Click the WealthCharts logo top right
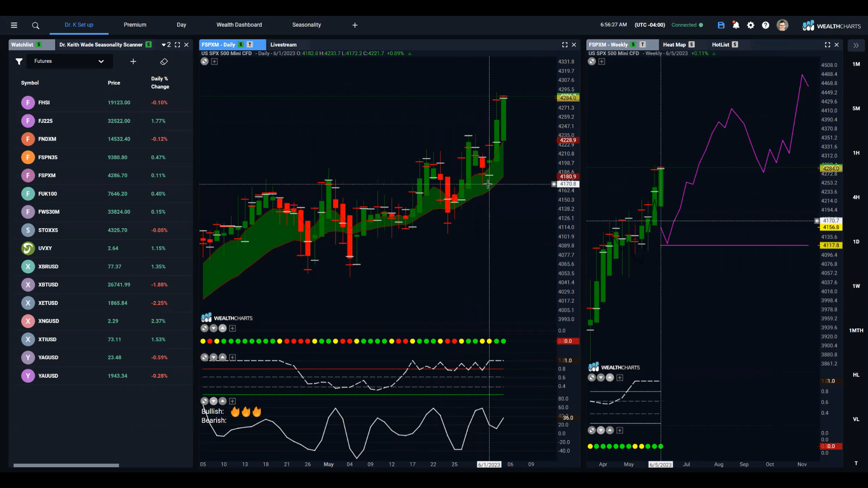 (x=831, y=26)
